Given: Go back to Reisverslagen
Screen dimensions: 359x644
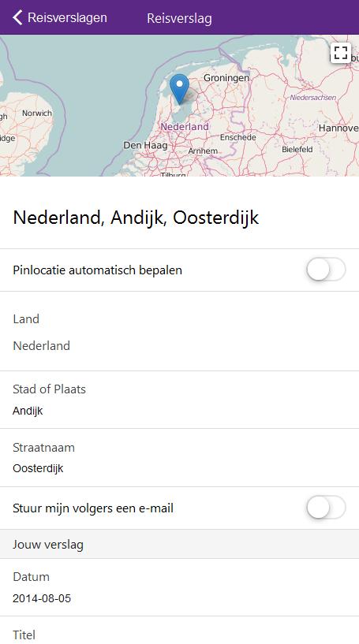Looking at the screenshot, I should tap(60, 17).
